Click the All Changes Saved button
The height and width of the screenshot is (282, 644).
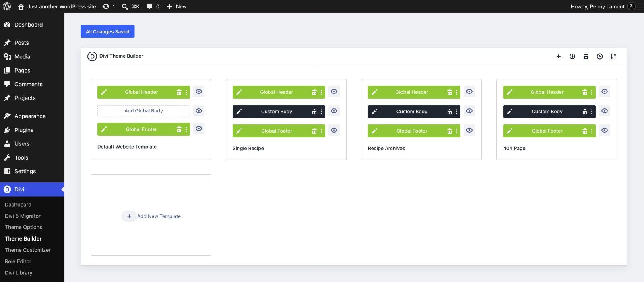(x=107, y=31)
